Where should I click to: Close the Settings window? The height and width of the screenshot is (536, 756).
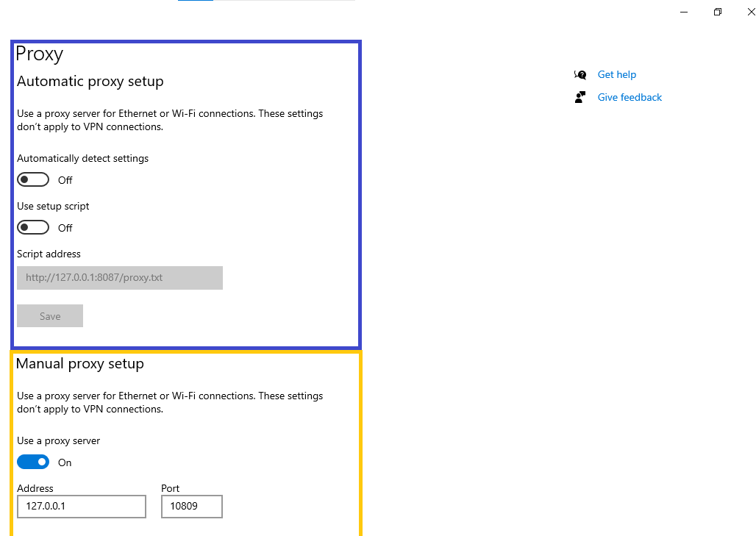pos(751,12)
